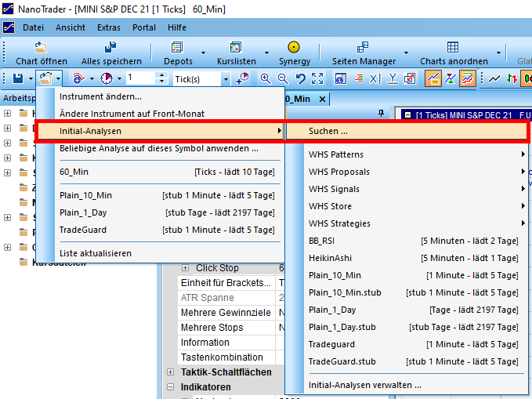Viewport: 532px width, 399px height.
Task: Click the fullscreen expand arrows icon
Action: tap(317, 78)
